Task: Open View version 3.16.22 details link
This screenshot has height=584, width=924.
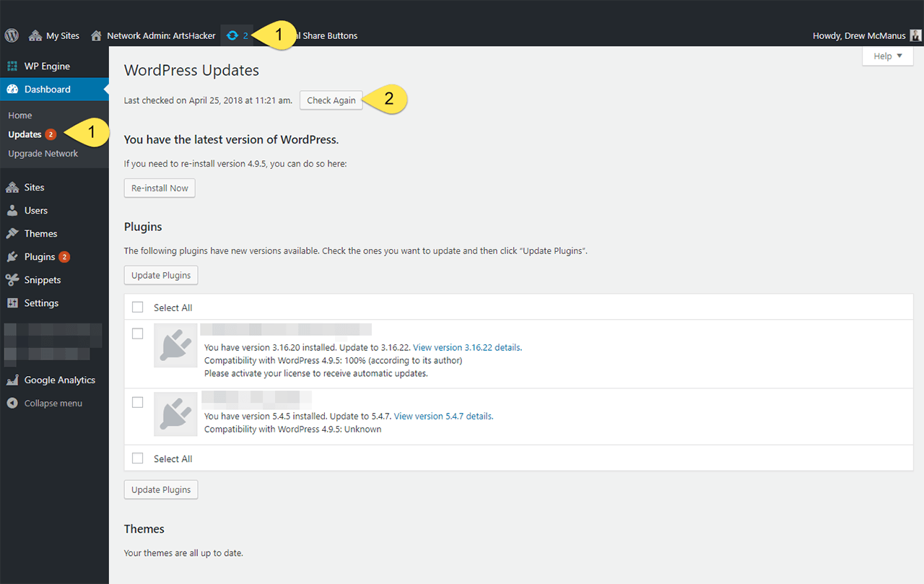Action: (467, 347)
